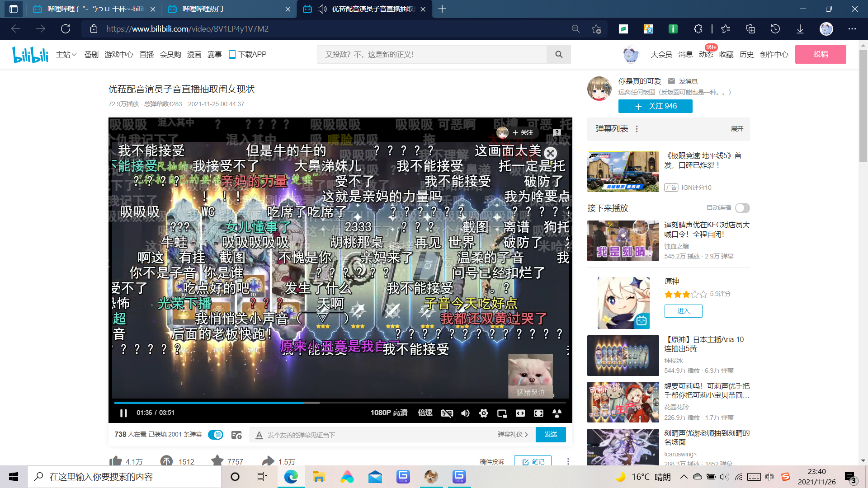Open the player settings gear
The height and width of the screenshot is (488, 868).
click(x=484, y=413)
